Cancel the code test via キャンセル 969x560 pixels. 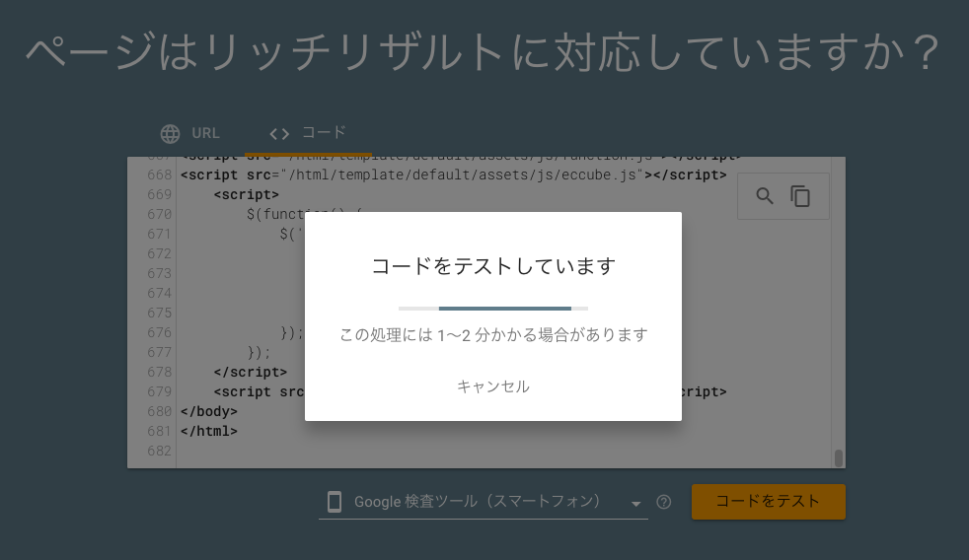[493, 386]
